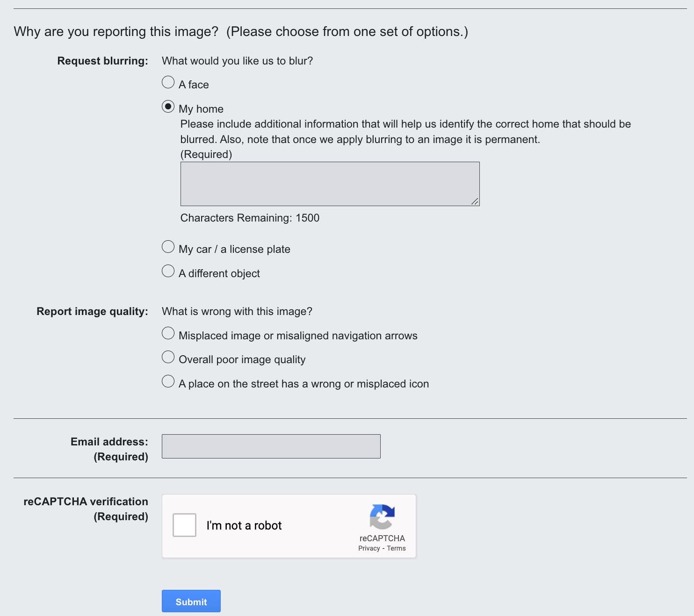
Task: Check the "I'm not a robot" checkbox
Action: click(184, 525)
